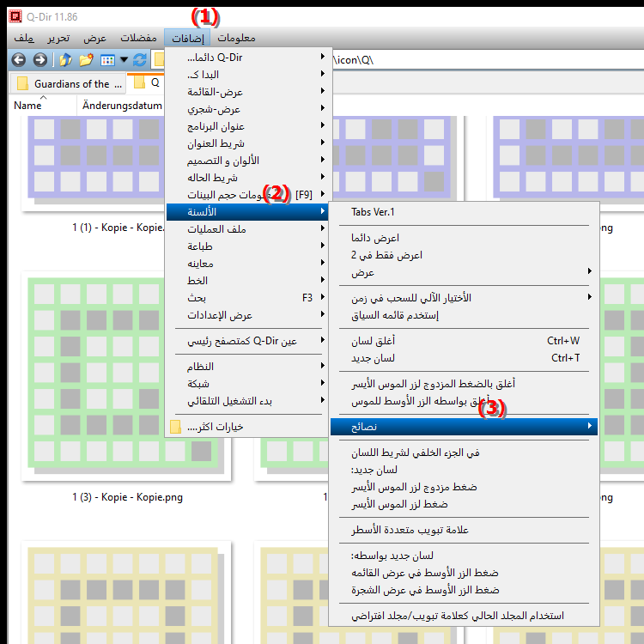Screen dimensions: 644x644
Task: Toggle ضغط لزر الموس الأيسر option
Action: click(x=464, y=504)
